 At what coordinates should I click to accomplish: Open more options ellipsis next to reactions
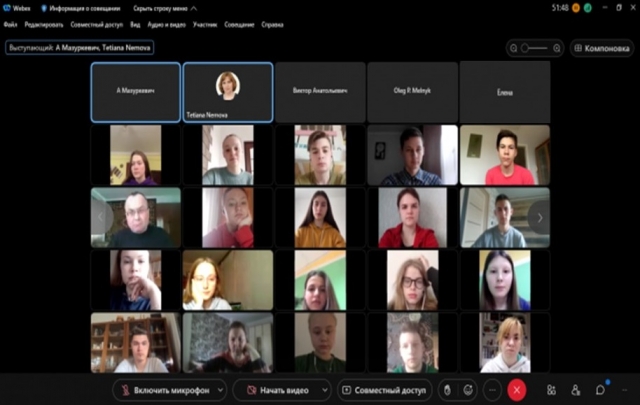pos(492,390)
